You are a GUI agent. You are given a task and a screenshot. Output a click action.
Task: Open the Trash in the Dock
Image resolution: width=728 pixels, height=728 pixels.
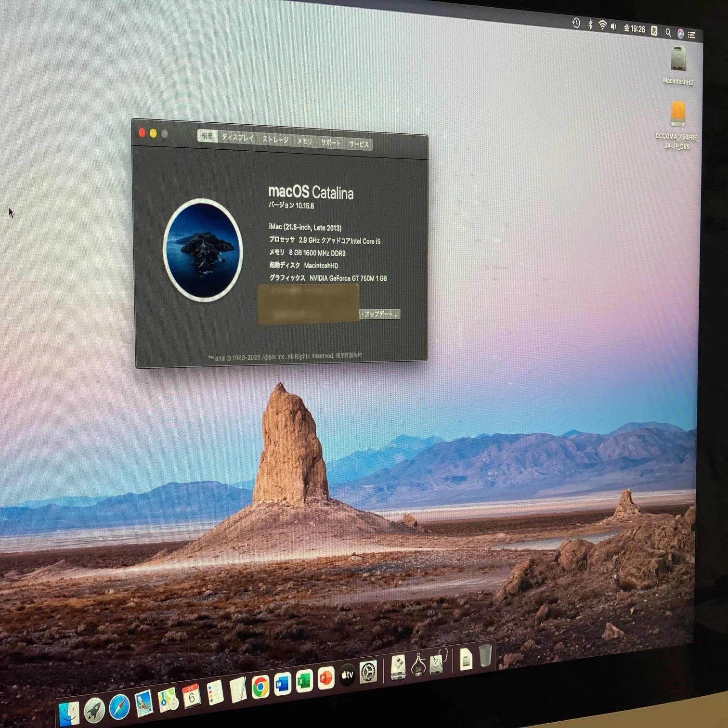coord(486,656)
